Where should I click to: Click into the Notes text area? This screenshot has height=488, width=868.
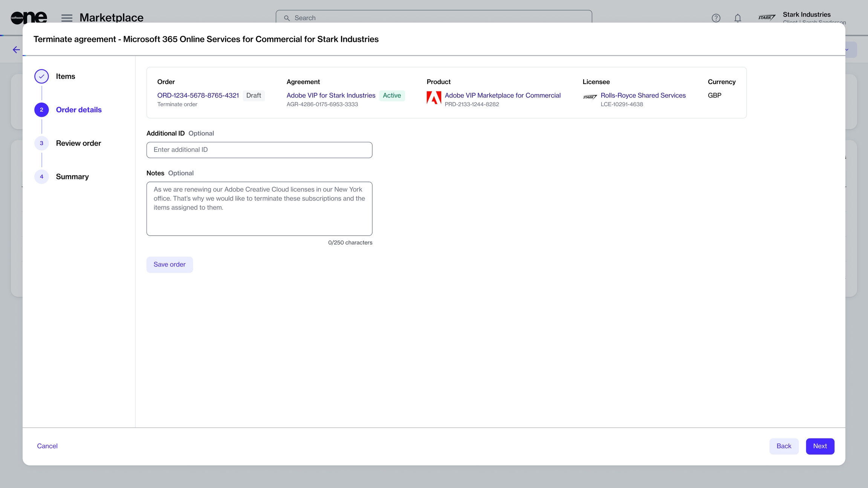(259, 209)
